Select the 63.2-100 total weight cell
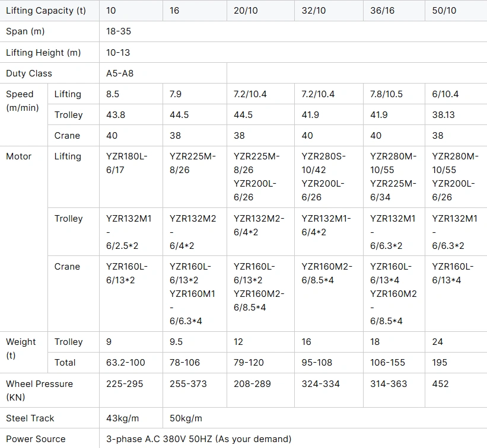 [x=125, y=362]
